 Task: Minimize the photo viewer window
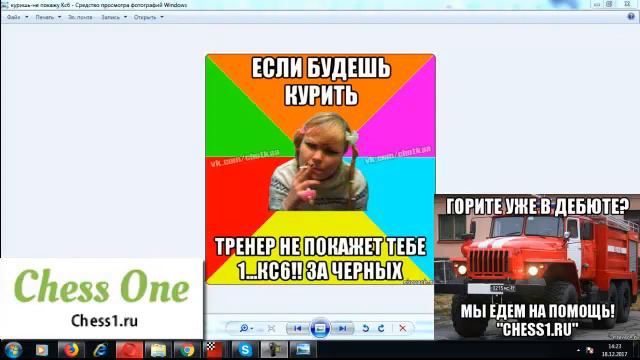tap(597, 4)
